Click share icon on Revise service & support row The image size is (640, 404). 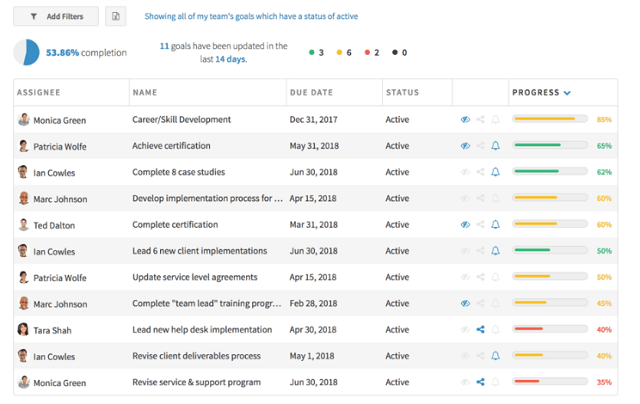(480, 382)
